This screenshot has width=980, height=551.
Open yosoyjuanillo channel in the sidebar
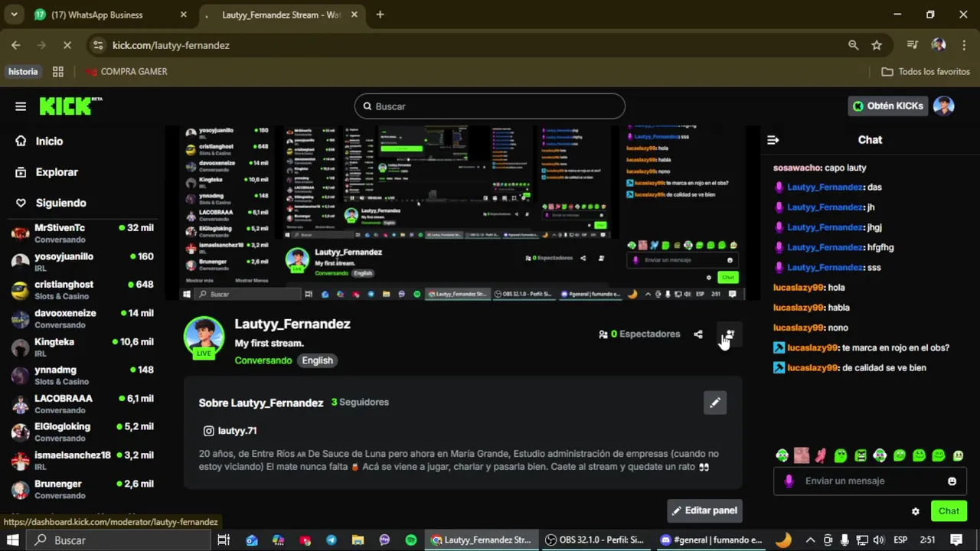click(82, 262)
